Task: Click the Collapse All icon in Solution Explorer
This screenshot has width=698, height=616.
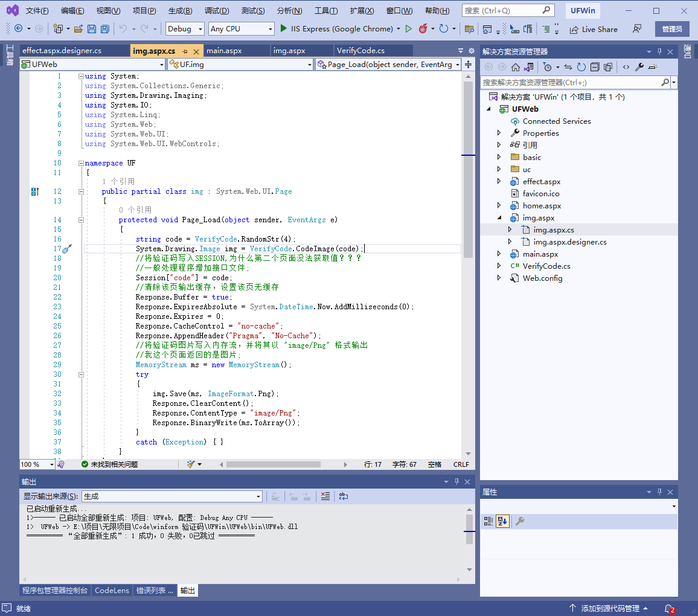Action: pos(595,67)
